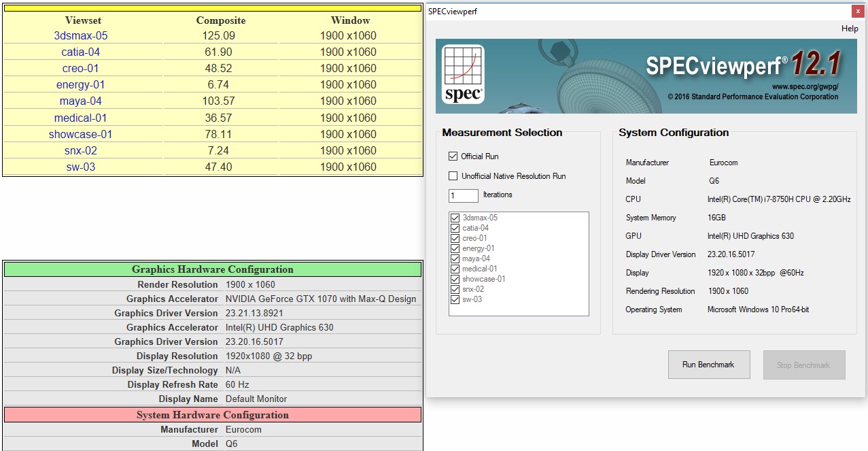Follow the creo-01 viewset link
The height and width of the screenshot is (451, 868).
pos(81,69)
